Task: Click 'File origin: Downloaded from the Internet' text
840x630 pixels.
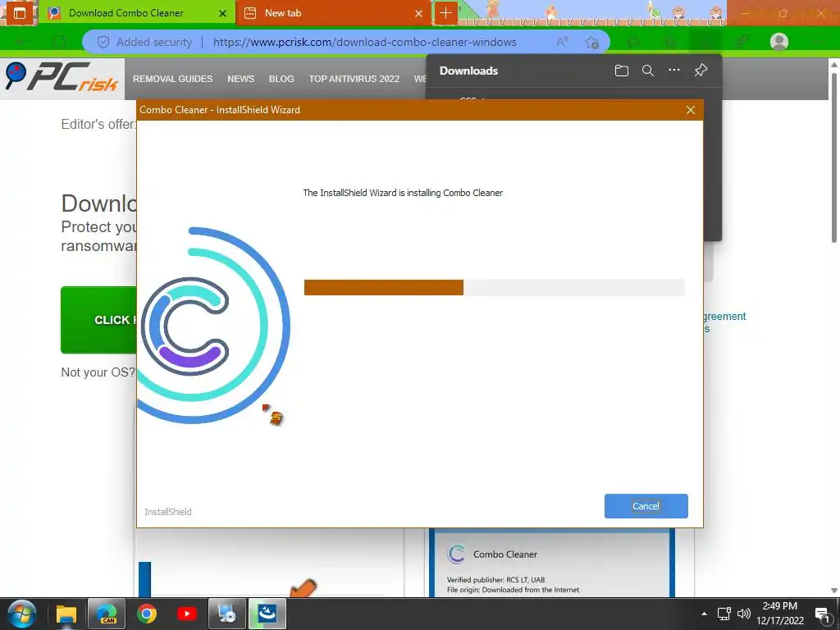Action: [x=513, y=590]
